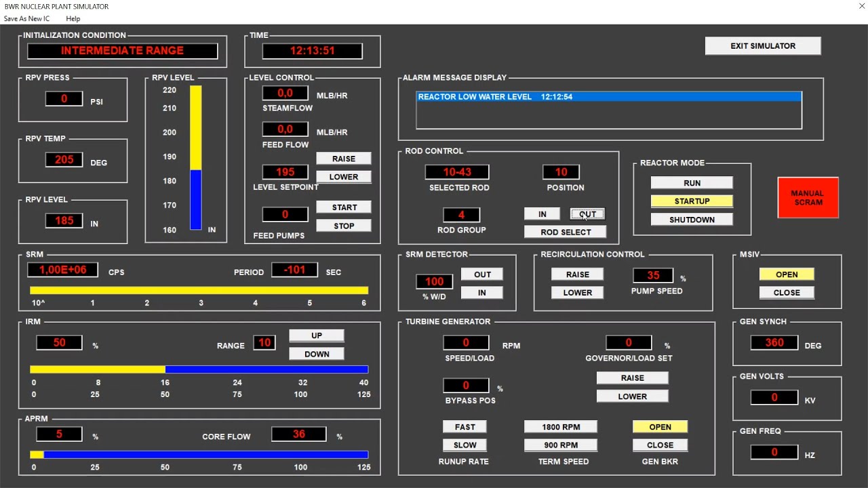Click the bypass position readout
This screenshot has height=488, width=868.
click(466, 386)
